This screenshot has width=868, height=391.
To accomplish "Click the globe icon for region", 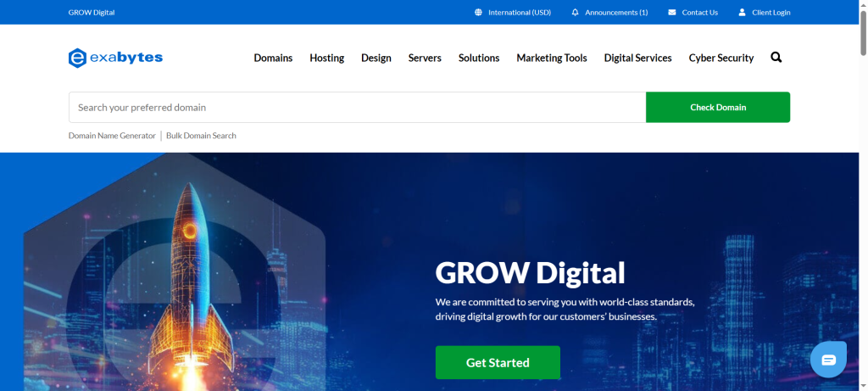I will pyautogui.click(x=479, y=13).
